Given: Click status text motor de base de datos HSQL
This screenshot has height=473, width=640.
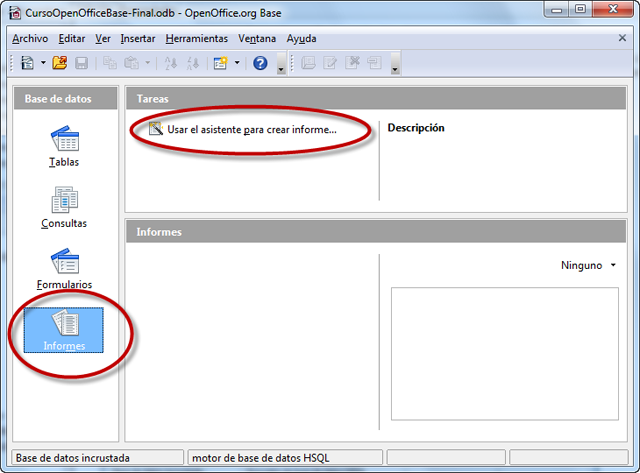Looking at the screenshot, I should pos(260,458).
